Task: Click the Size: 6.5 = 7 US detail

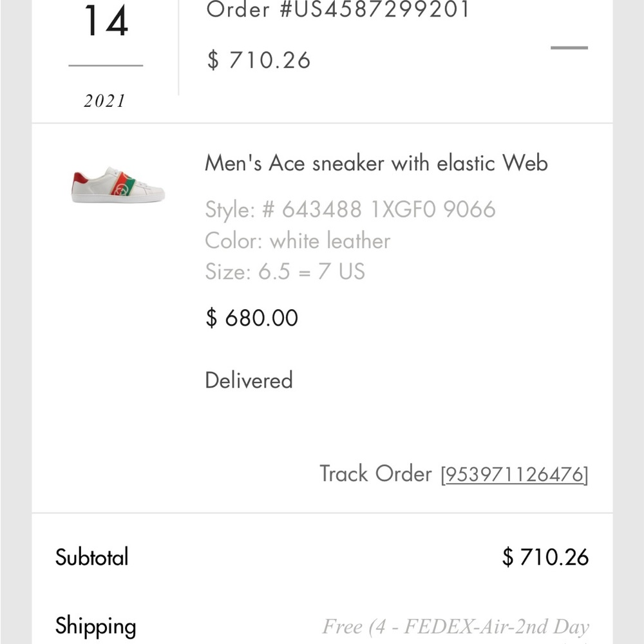Action: [x=284, y=272]
